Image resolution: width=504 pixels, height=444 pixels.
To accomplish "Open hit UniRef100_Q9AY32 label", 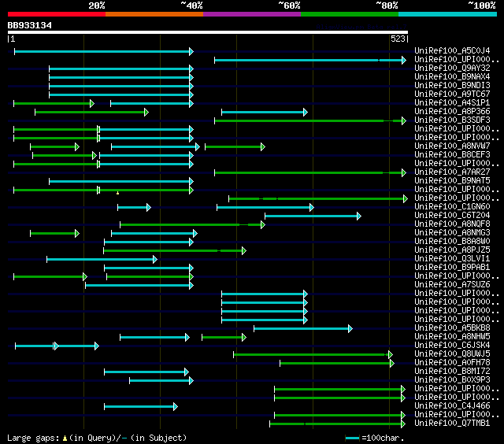I will tap(452, 68).
